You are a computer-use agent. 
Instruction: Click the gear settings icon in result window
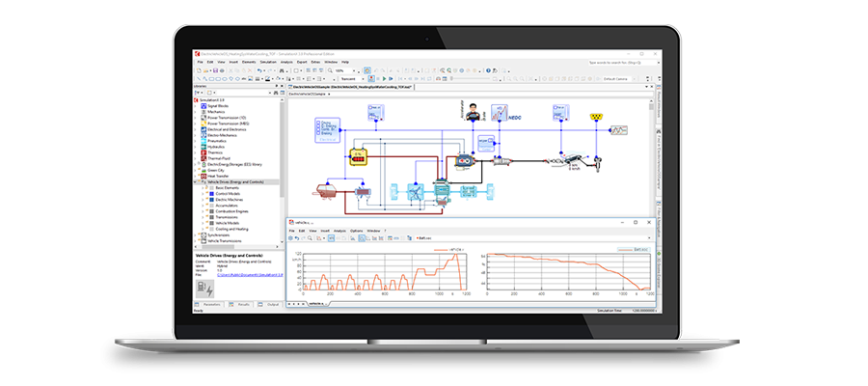290,237
